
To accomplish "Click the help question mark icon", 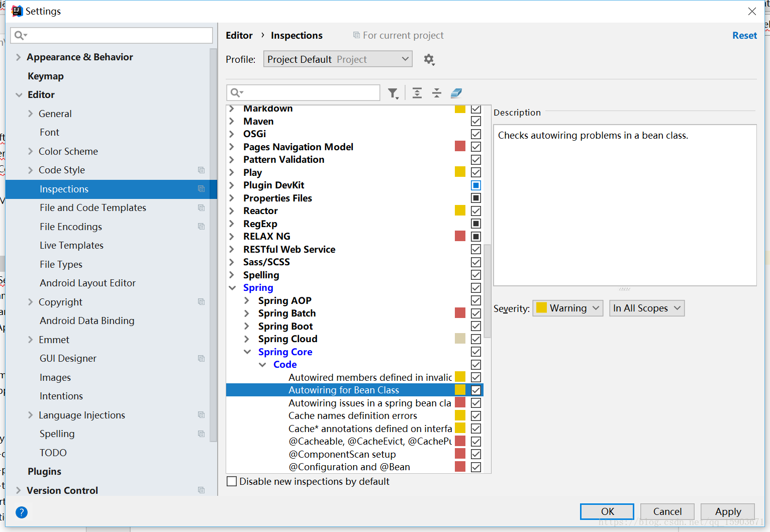I will pos(22,512).
